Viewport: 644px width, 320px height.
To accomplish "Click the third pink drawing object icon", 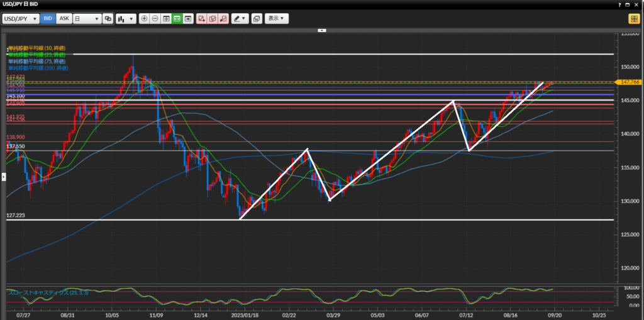I will click(223, 19).
